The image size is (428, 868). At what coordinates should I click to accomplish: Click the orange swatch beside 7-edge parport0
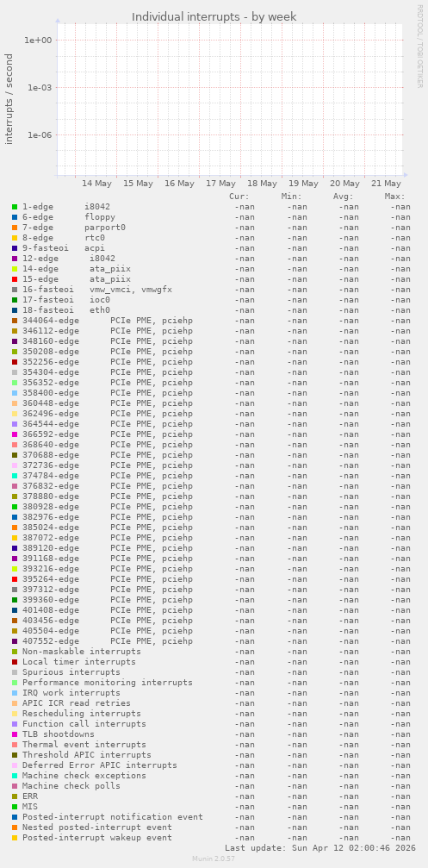tap(15, 228)
